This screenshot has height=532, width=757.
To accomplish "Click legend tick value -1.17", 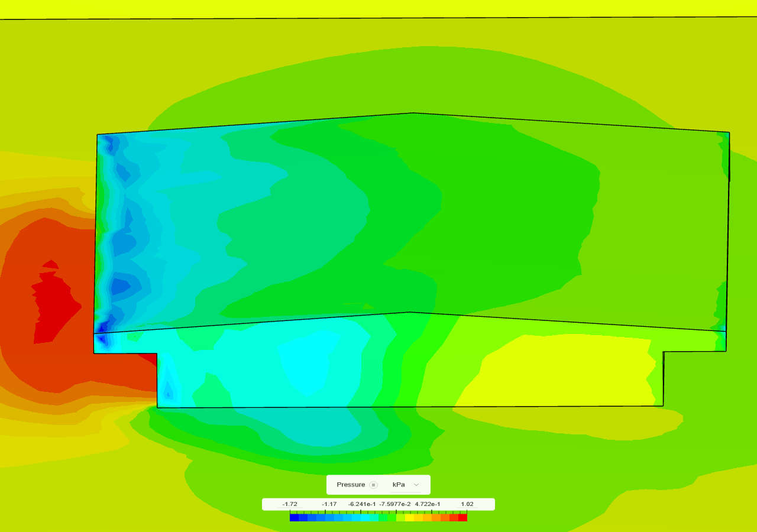I will [x=329, y=504].
